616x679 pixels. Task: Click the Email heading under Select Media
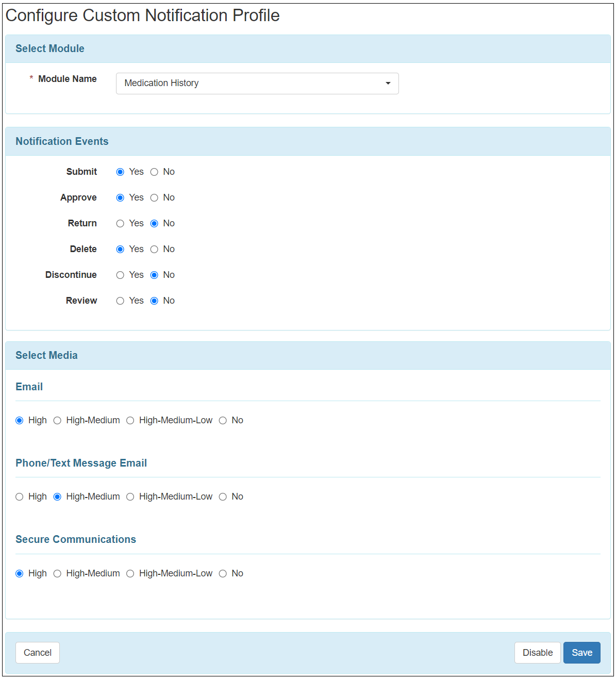tap(29, 387)
